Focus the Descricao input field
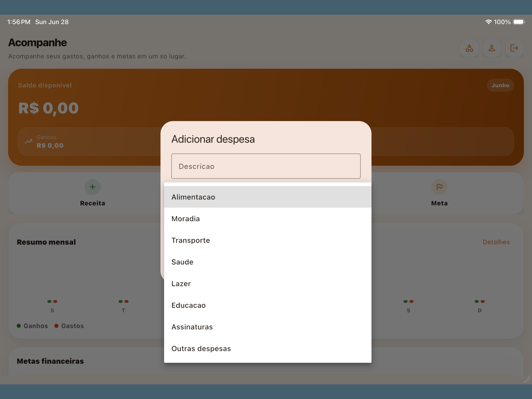This screenshot has height=399, width=532. [266, 166]
